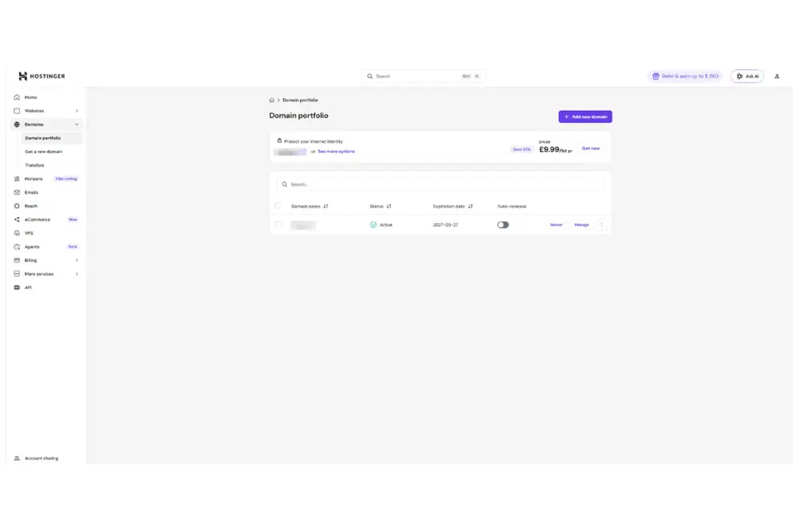Focus the domain list search field
This screenshot has width=798, height=532.
click(440, 184)
